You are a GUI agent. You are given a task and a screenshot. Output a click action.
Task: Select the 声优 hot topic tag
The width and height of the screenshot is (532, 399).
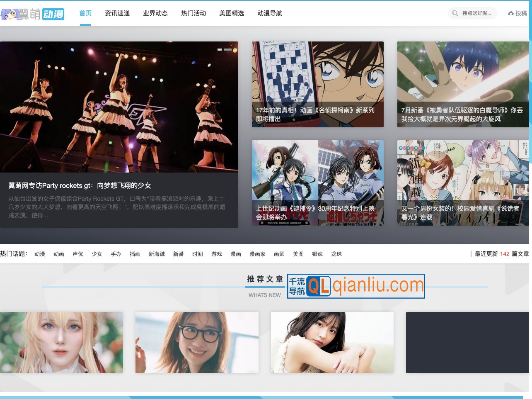tap(78, 254)
